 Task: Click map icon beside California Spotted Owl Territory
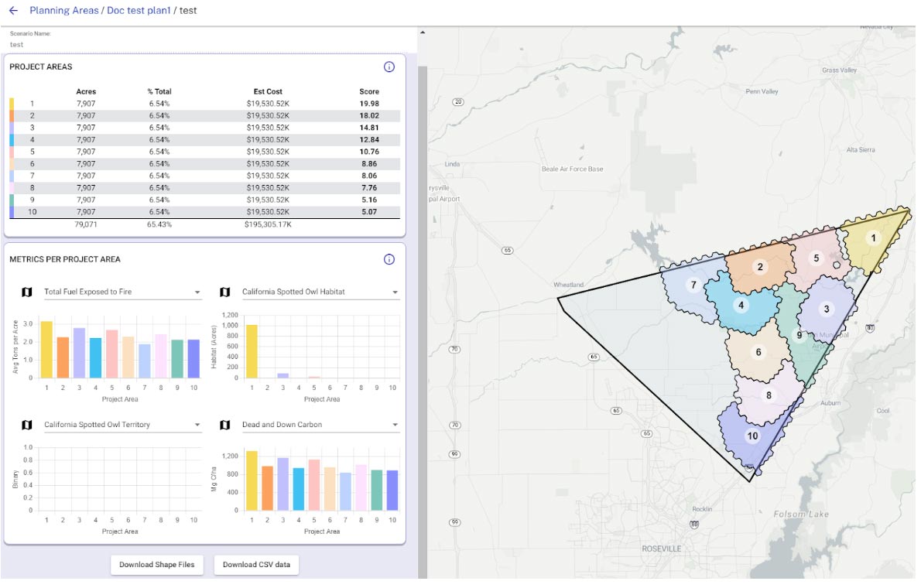(27, 425)
